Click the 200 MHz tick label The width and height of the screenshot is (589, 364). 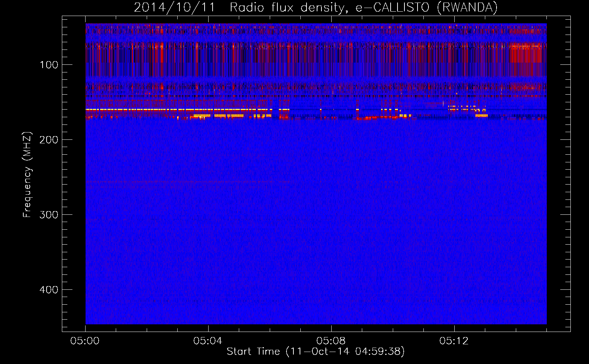pyautogui.click(x=49, y=140)
